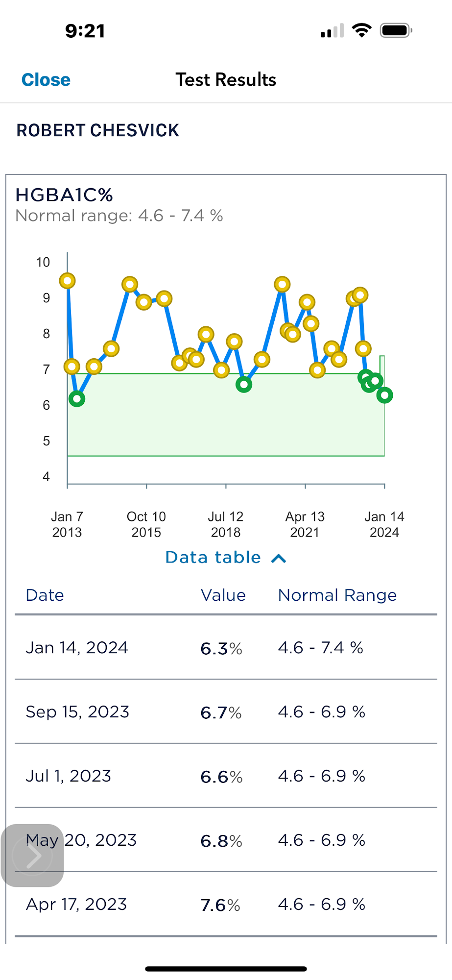This screenshot has width=452, height=980.
Task: Select the Sep 15, 2023 result row
Action: click(x=226, y=712)
